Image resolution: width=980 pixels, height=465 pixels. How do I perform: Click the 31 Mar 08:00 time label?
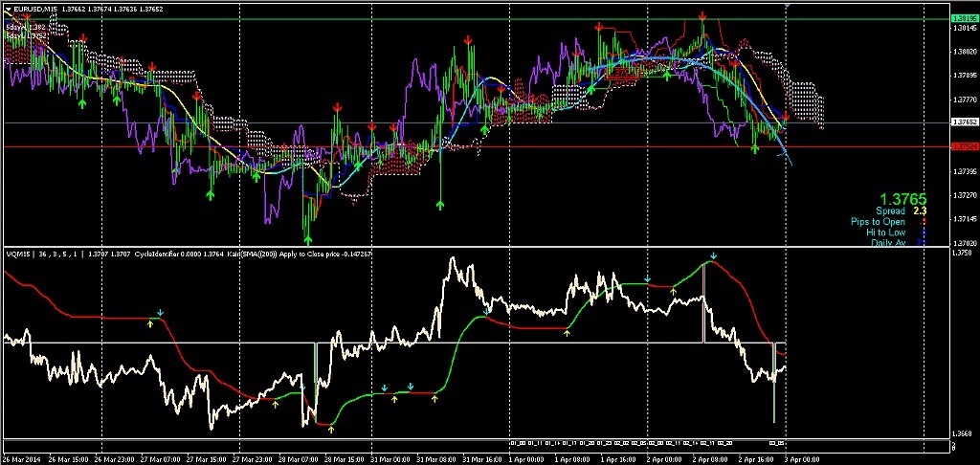pos(436,459)
